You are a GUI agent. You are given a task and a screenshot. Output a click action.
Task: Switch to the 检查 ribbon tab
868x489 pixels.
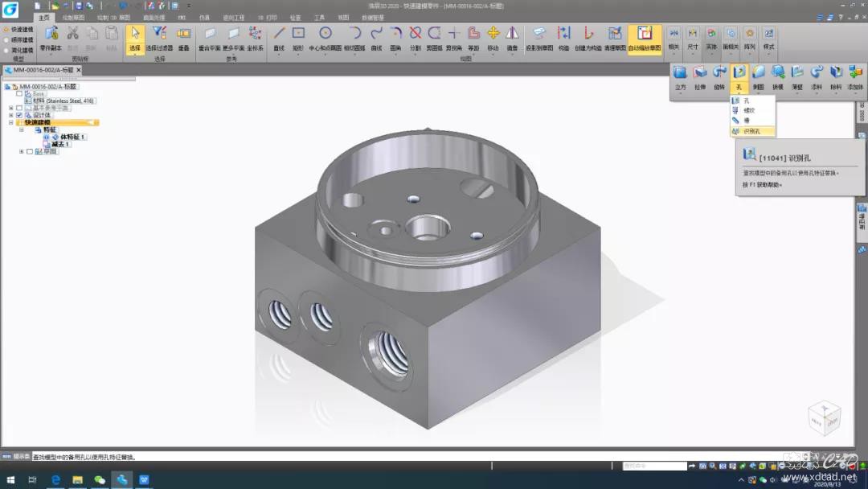295,17
